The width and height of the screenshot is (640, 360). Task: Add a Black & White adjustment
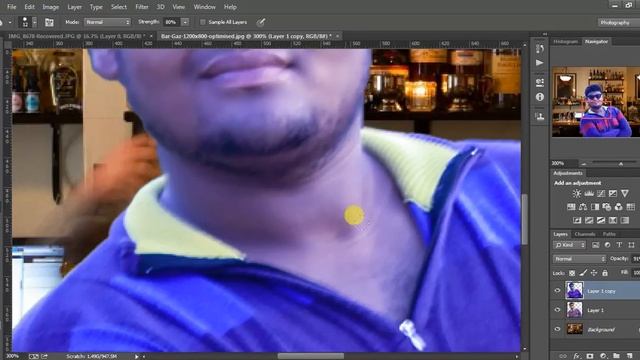point(595,207)
